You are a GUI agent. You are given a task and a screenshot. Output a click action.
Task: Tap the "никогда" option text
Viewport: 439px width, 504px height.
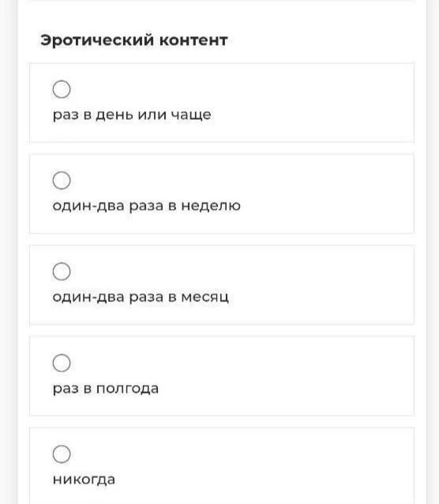84,480
